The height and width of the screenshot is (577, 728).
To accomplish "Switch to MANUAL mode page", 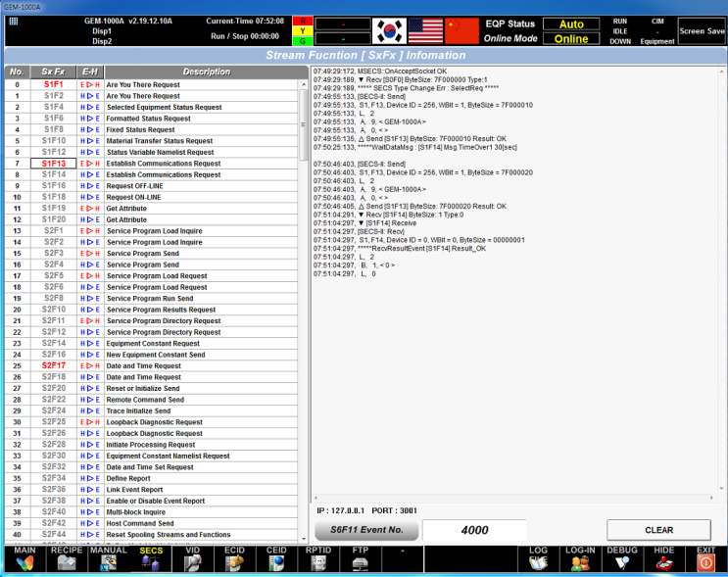I will pyautogui.click(x=109, y=558).
